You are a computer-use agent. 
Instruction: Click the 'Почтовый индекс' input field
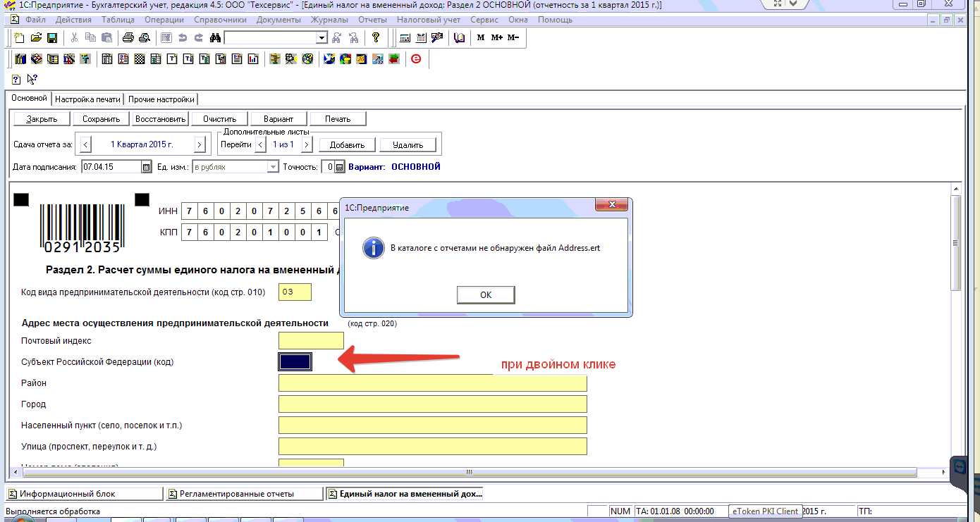[x=311, y=341]
